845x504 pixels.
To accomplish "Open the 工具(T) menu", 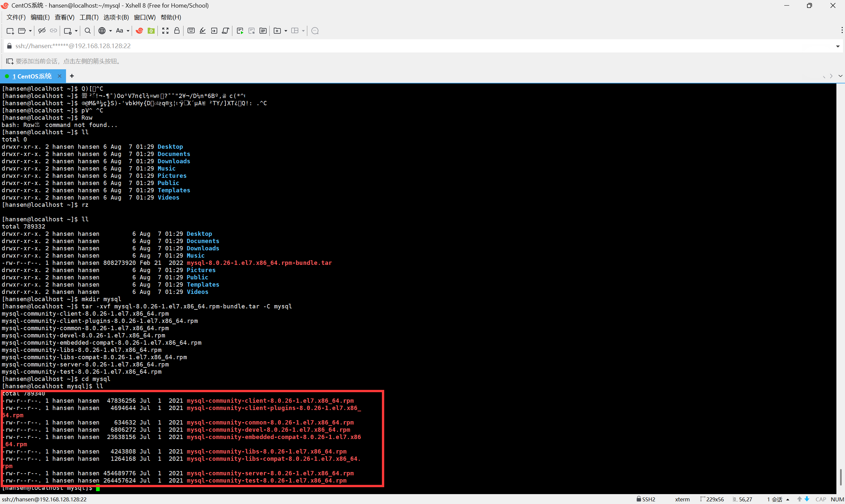I will click(89, 17).
